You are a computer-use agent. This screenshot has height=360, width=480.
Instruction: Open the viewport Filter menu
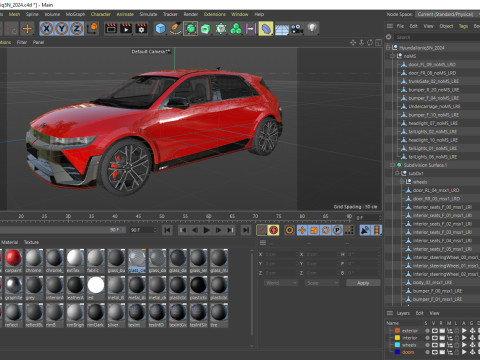22,42
